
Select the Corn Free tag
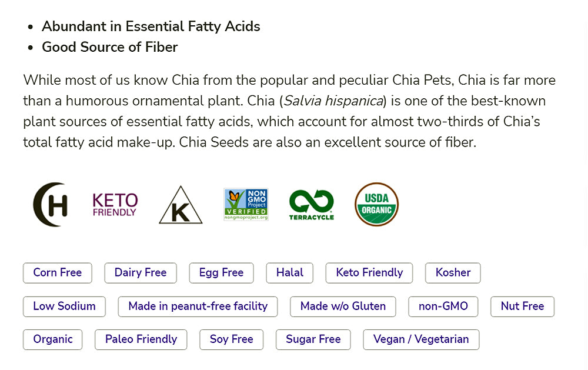click(58, 273)
